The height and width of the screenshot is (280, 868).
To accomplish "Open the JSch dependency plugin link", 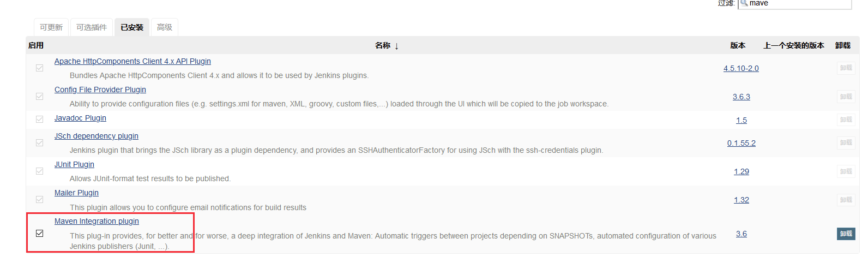I will 97,136.
